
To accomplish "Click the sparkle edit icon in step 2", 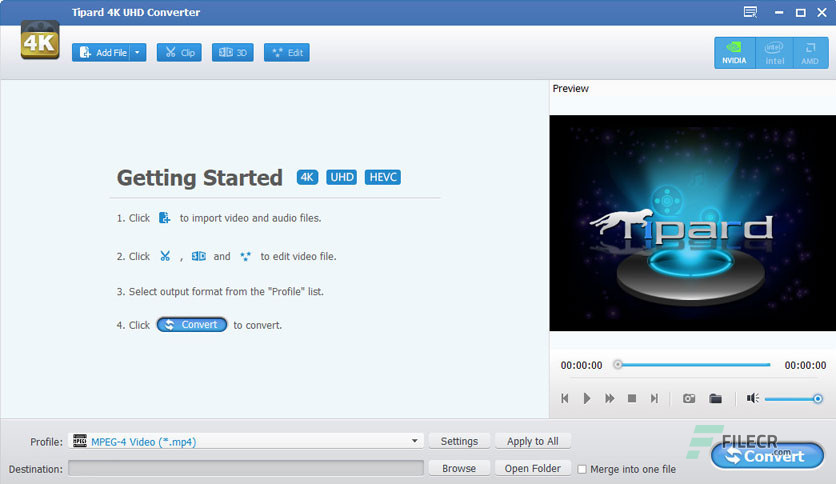I will (x=245, y=256).
